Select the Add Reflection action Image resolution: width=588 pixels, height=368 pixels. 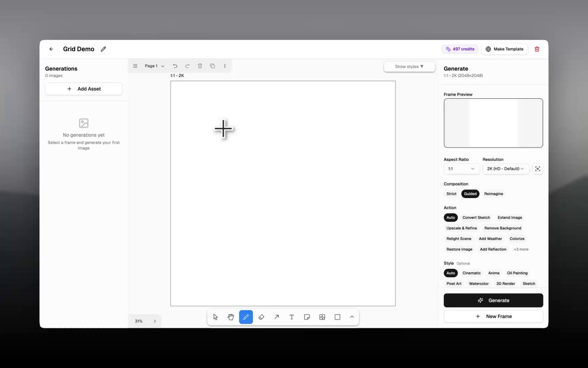tap(493, 249)
